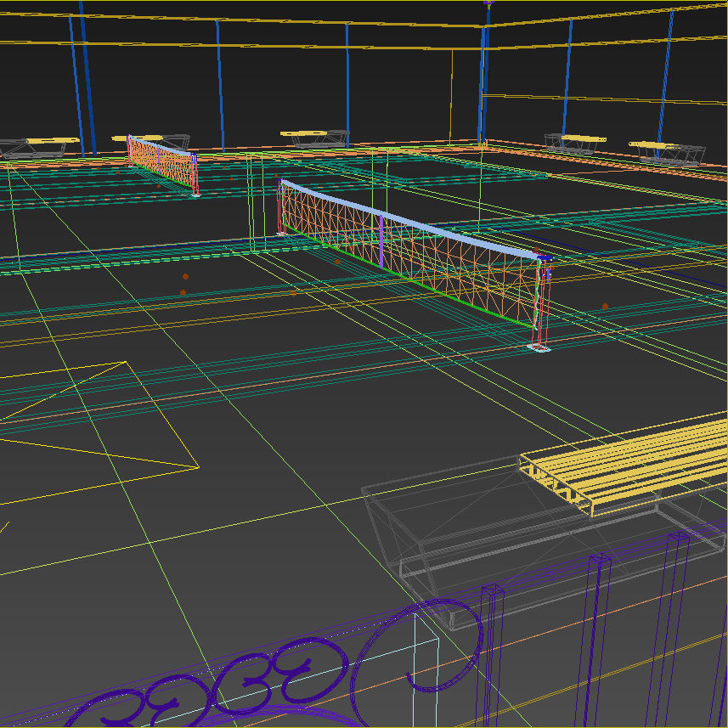This screenshot has height=728, width=728.
Task: Select the white top band of near net
Action: 409,218
